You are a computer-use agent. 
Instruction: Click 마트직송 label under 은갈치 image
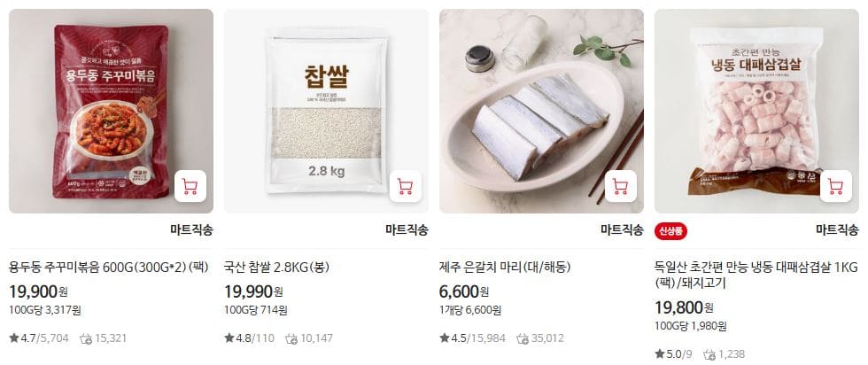(622, 229)
